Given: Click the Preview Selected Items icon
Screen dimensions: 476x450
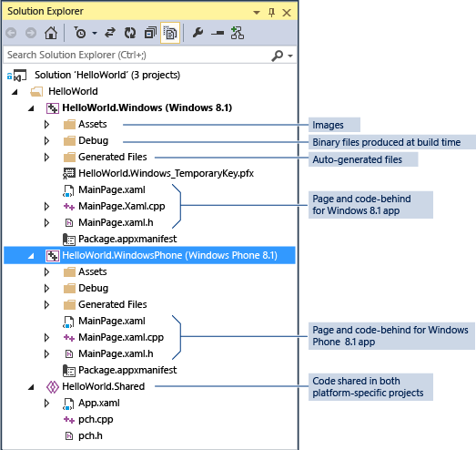Looking at the screenshot, I should 218,33.
